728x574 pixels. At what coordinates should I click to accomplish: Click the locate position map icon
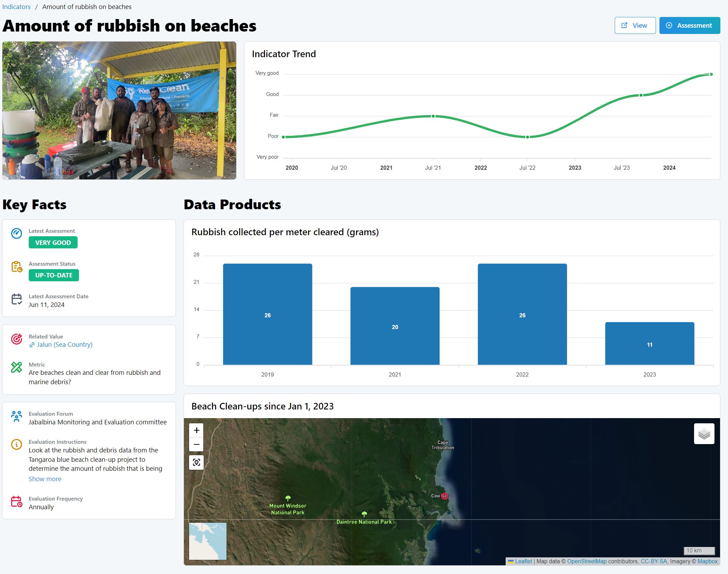[196, 462]
